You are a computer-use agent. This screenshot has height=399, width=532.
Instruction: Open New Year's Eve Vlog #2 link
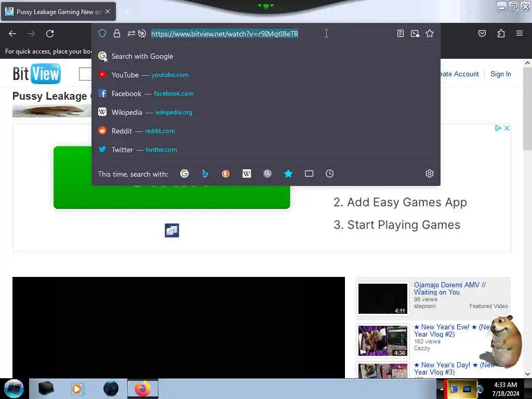(x=453, y=330)
